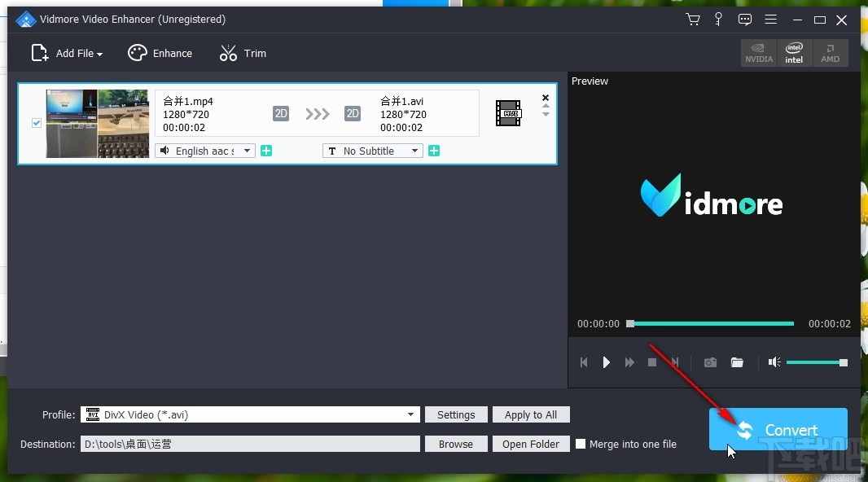This screenshot has width=868, height=482.
Task: Click the Browse button
Action: [x=456, y=444]
